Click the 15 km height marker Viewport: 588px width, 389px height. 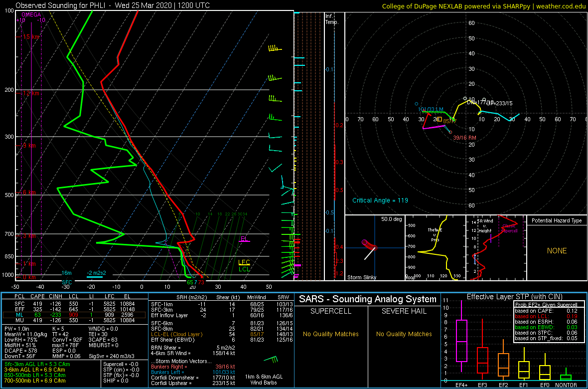click(31, 37)
